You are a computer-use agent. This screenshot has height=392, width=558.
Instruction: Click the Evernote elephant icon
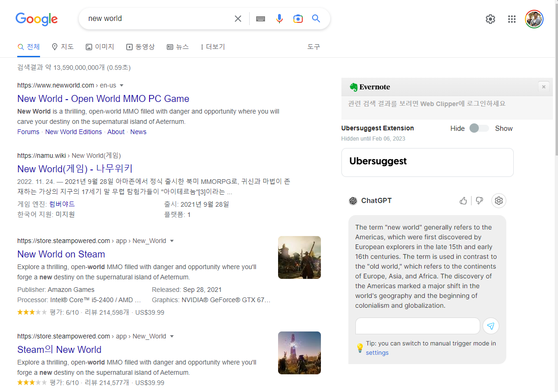pos(355,87)
